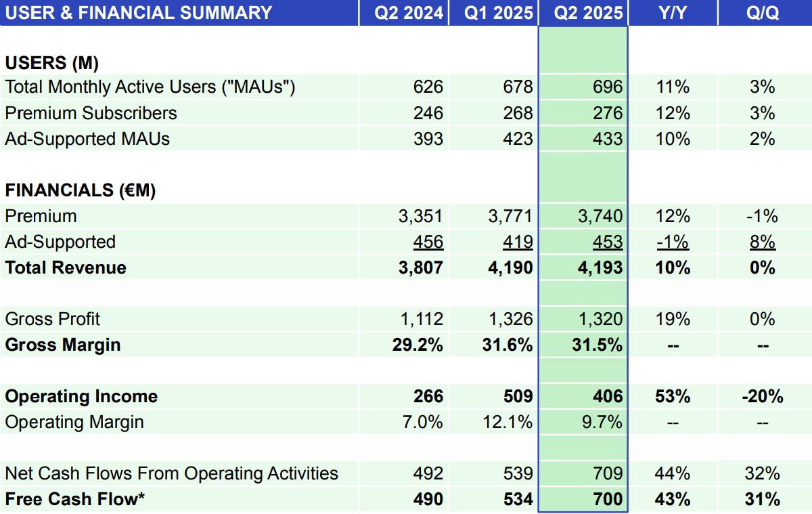Click the USER & FINANCIAL SUMMARY title cell
The height and width of the screenshot is (514, 812).
point(138,13)
